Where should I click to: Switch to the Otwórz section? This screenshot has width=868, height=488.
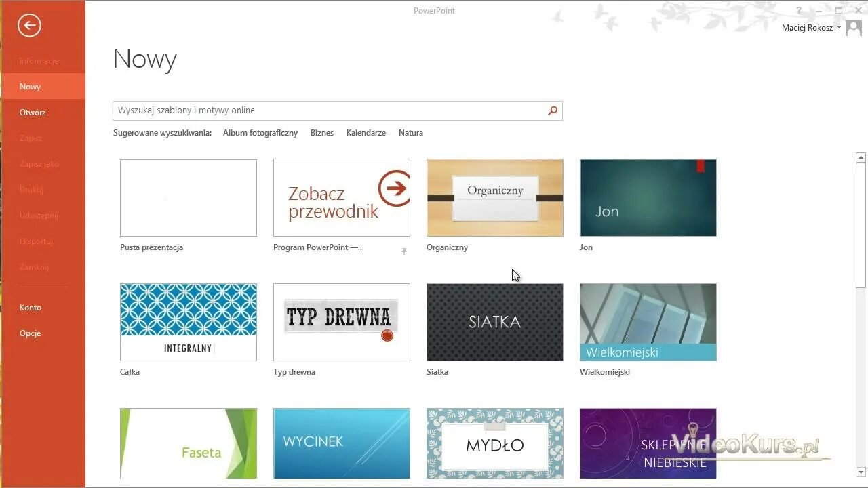pos(33,112)
